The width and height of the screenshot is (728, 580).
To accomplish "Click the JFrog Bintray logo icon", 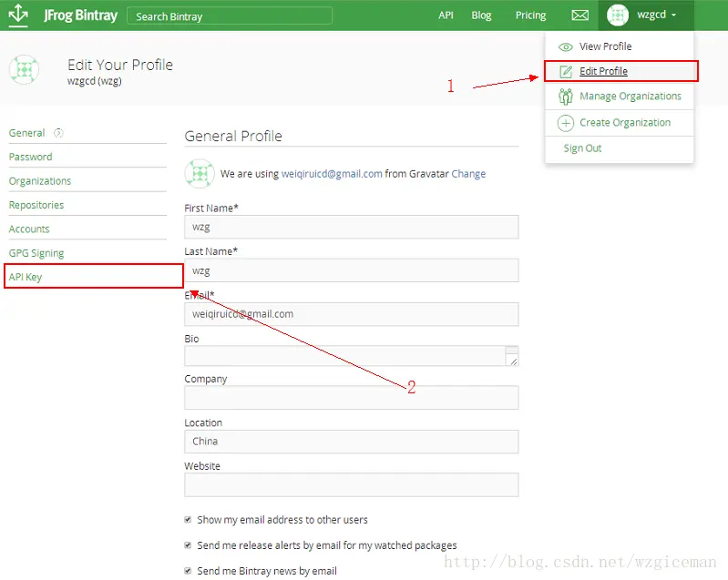I will pos(18,15).
